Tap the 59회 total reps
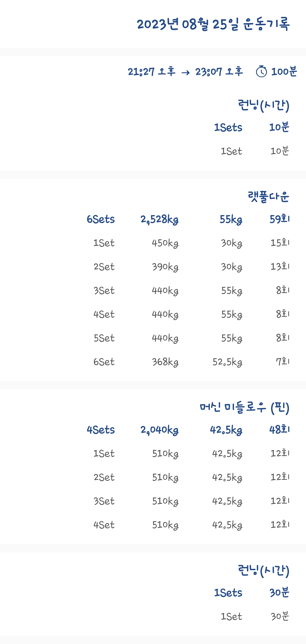 [279, 219]
